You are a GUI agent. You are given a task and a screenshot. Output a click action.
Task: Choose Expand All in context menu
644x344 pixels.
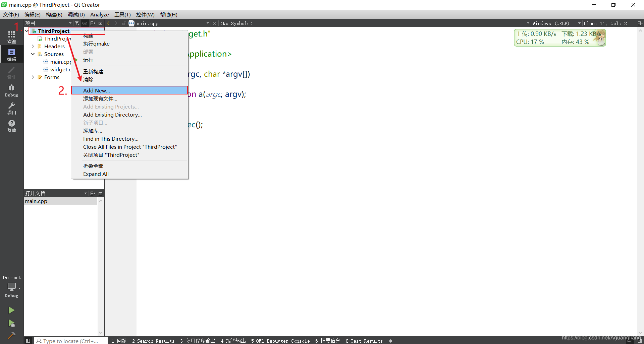129,174
